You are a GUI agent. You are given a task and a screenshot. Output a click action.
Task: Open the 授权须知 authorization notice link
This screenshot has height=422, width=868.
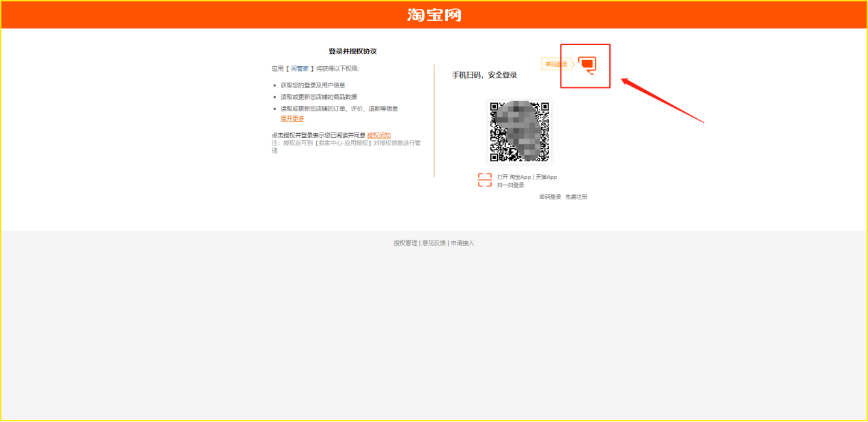379,135
